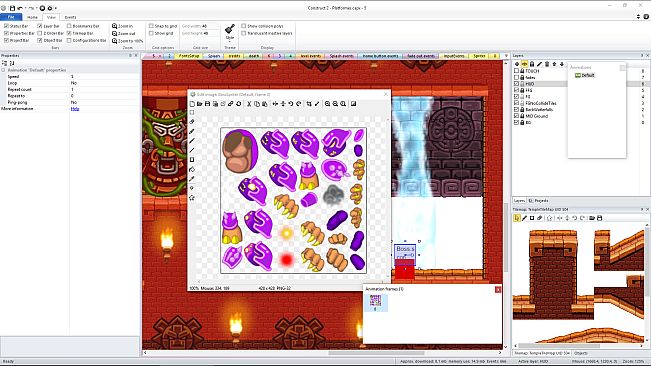Open the Style theme dropdown
651x366 pixels.
pyautogui.click(x=230, y=33)
